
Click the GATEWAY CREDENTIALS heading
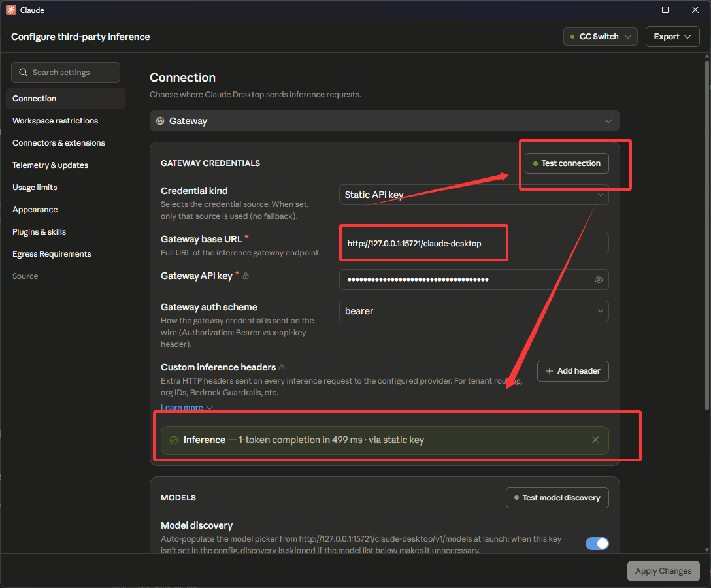[210, 163]
